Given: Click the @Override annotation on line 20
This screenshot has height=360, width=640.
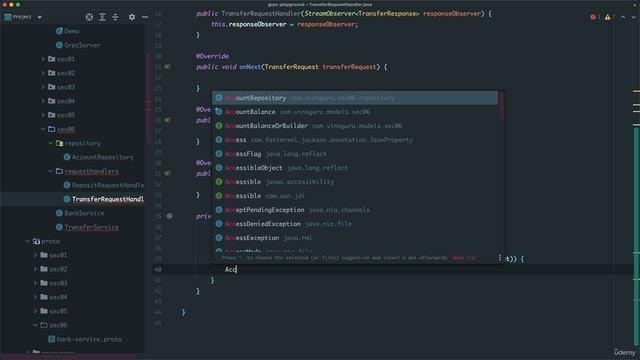Looking at the screenshot, I should (212, 56).
